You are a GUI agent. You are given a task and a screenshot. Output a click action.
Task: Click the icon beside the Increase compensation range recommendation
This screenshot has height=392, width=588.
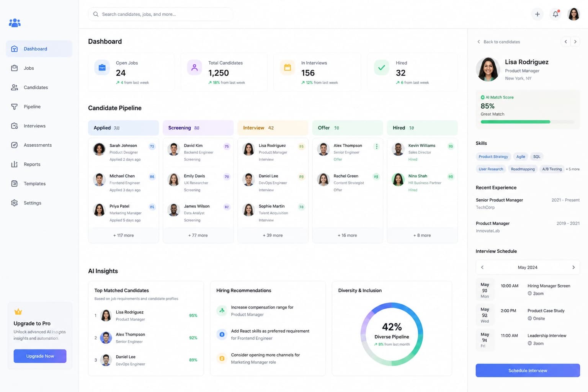[x=222, y=310]
